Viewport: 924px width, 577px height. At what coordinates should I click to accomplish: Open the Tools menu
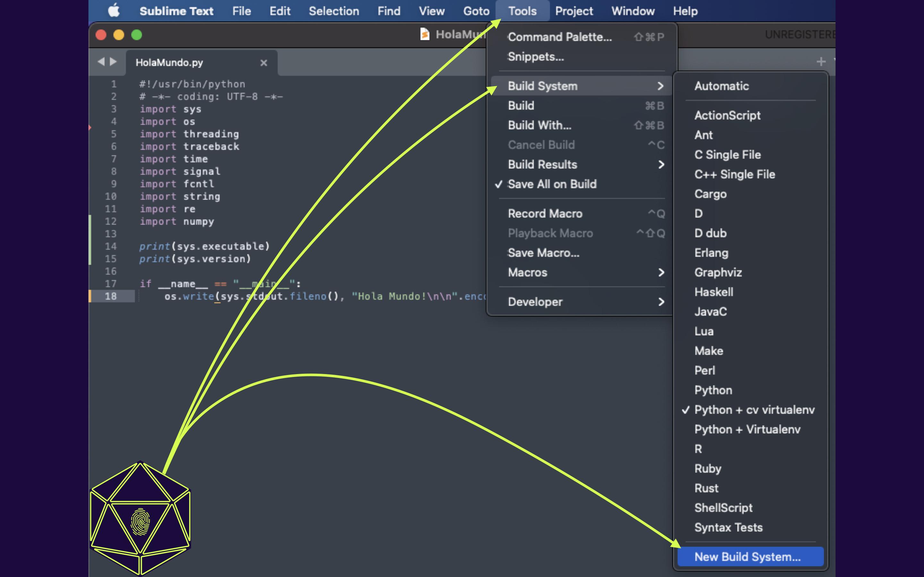(x=522, y=11)
